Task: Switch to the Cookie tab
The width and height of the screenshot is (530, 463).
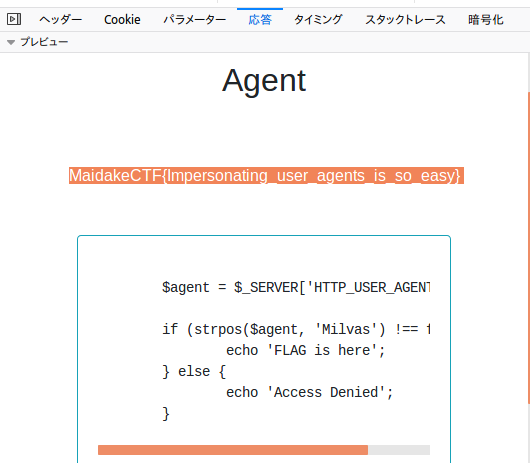Action: click(x=122, y=20)
